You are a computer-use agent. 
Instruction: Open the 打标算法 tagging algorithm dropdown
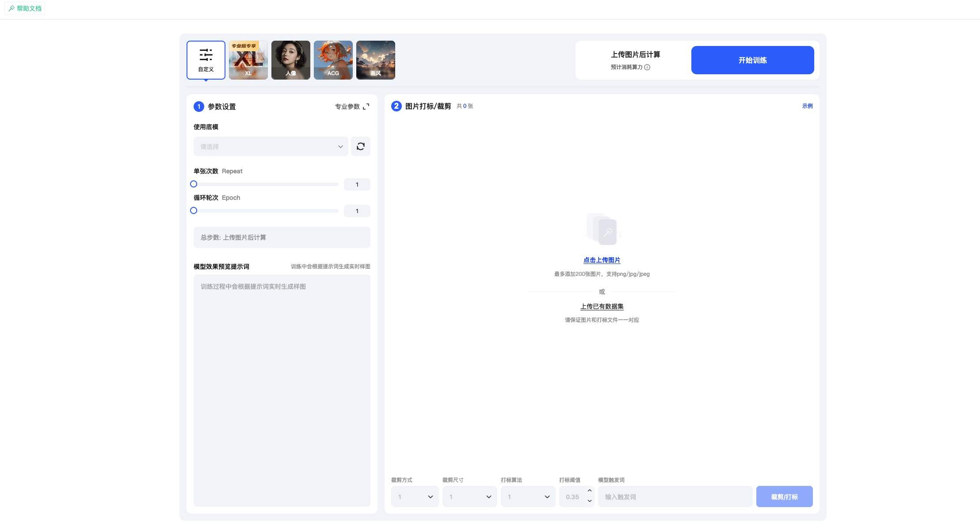point(527,496)
